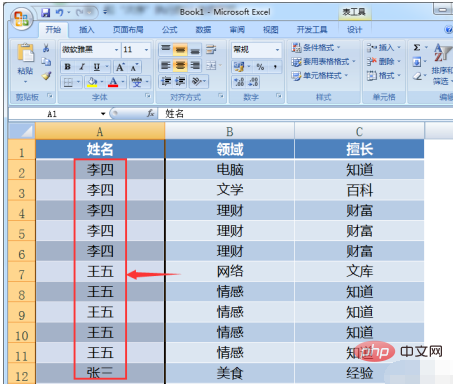
Task: Open the font size dropdown showing 11
Action: [146, 50]
